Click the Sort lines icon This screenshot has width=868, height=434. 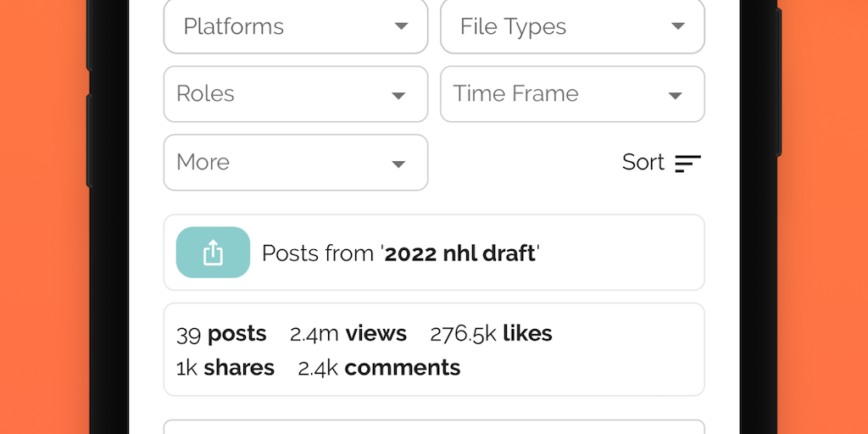[x=687, y=163]
